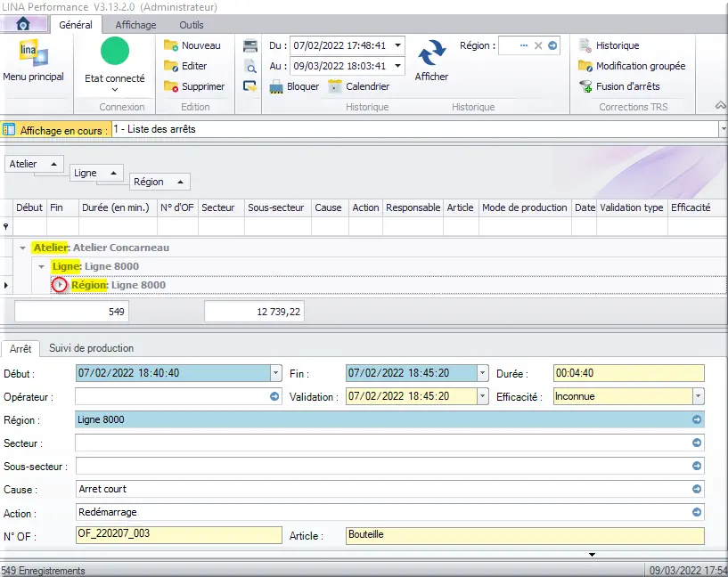Image resolution: width=728 pixels, height=577 pixels.
Task: Click the Bloquer icon button
Action: [294, 86]
